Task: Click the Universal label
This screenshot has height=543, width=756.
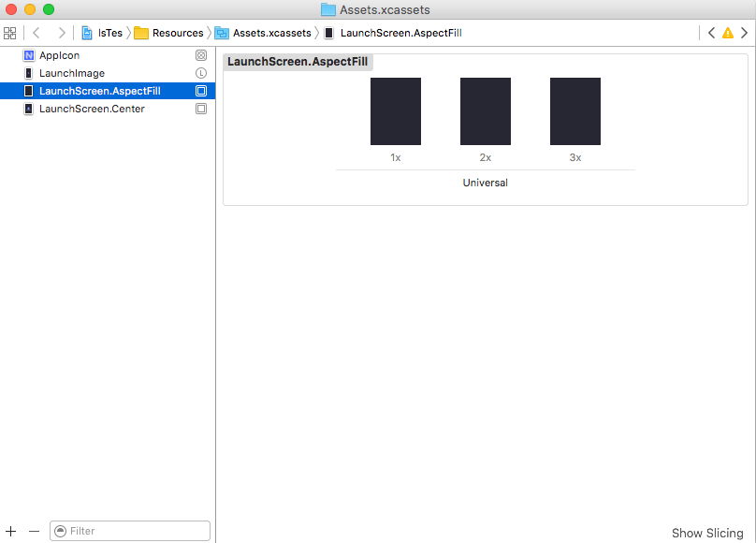Action: [x=485, y=183]
